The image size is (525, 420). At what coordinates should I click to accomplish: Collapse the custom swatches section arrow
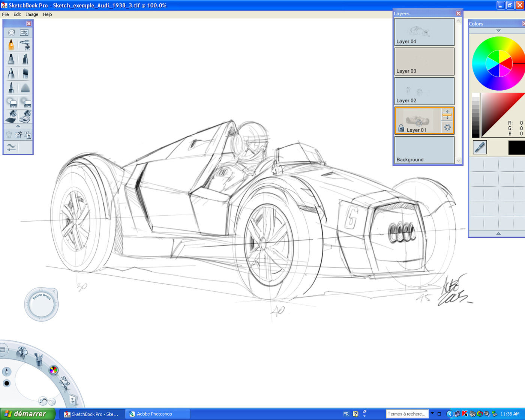point(498,234)
